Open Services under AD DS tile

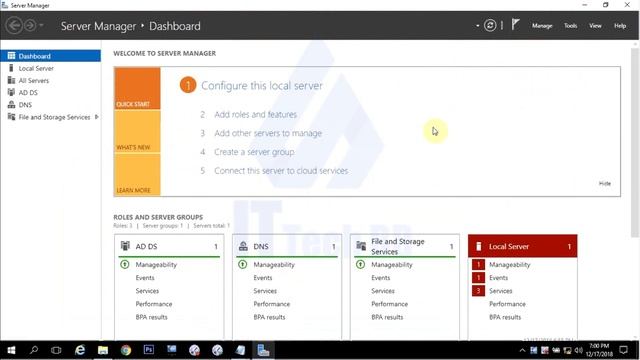(x=147, y=291)
